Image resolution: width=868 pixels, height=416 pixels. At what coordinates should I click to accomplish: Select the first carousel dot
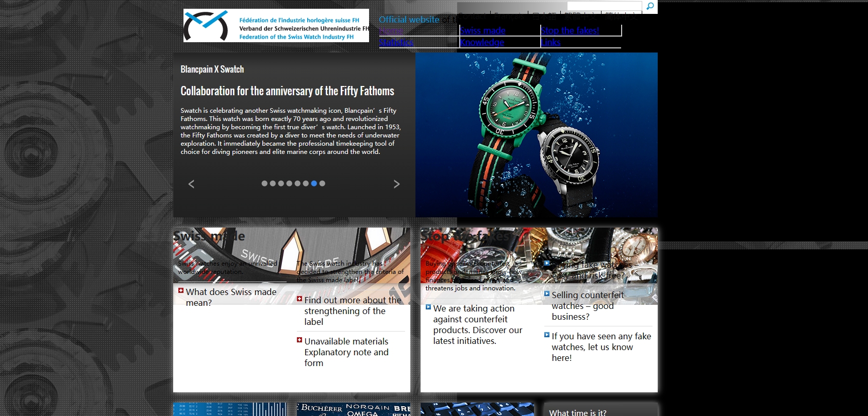click(x=264, y=183)
